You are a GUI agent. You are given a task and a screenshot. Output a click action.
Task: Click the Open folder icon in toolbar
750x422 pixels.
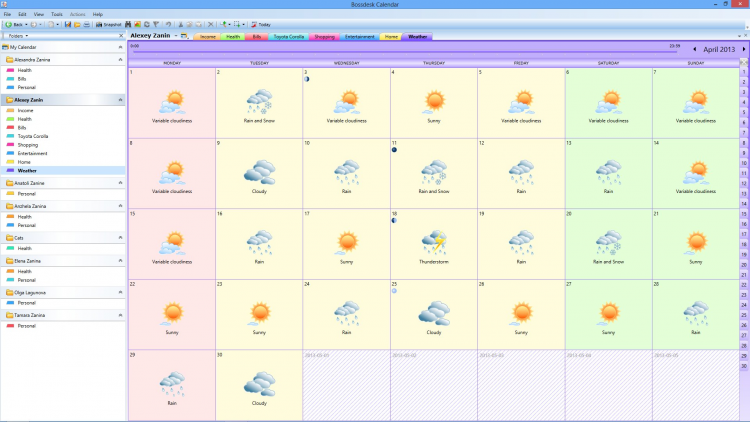[77, 24]
